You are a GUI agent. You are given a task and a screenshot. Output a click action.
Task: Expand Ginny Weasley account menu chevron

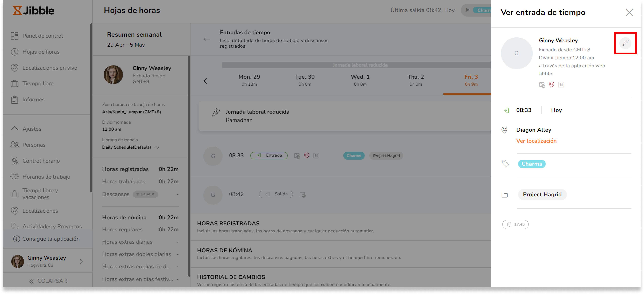[x=81, y=262]
